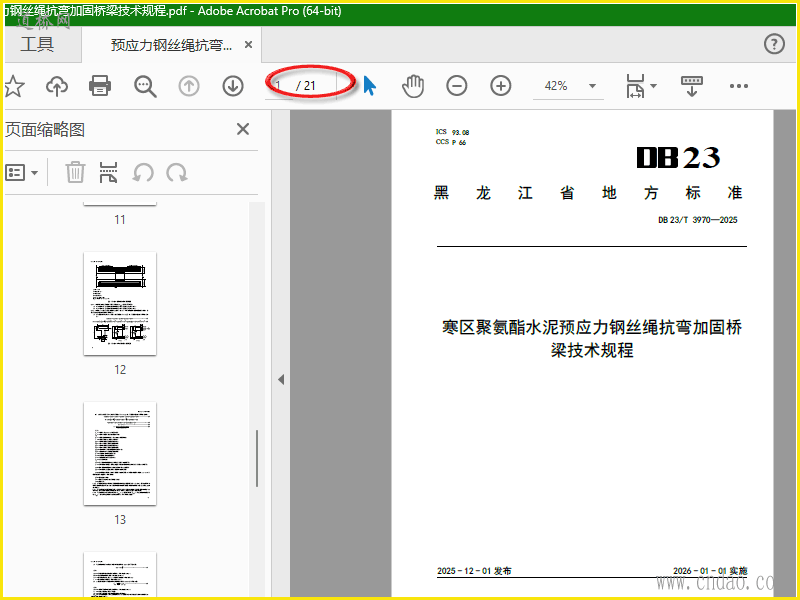Click the ICS 93.08 classification text
This screenshot has width=800, height=600.
452,132
